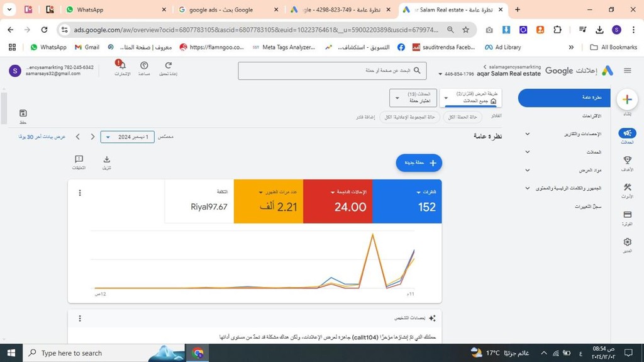This screenshot has width=644, height=362.
Task: Open Goals trophy icon in side rail
Action: click(x=627, y=160)
